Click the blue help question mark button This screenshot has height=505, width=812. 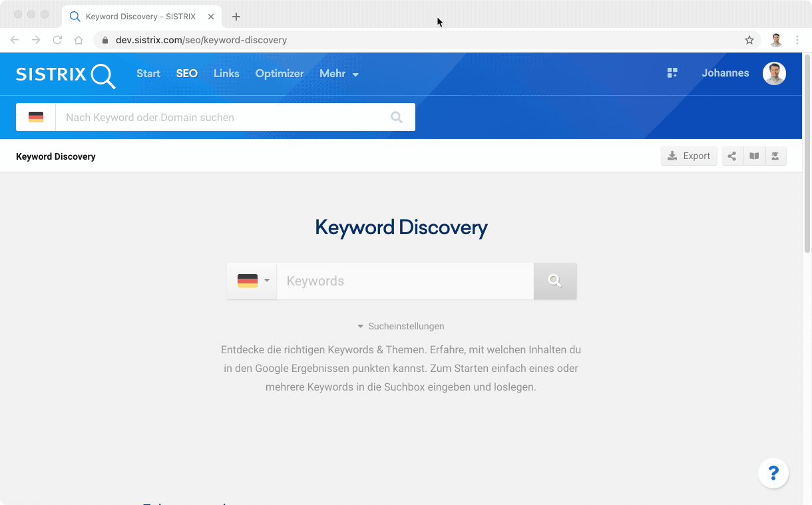click(x=773, y=473)
